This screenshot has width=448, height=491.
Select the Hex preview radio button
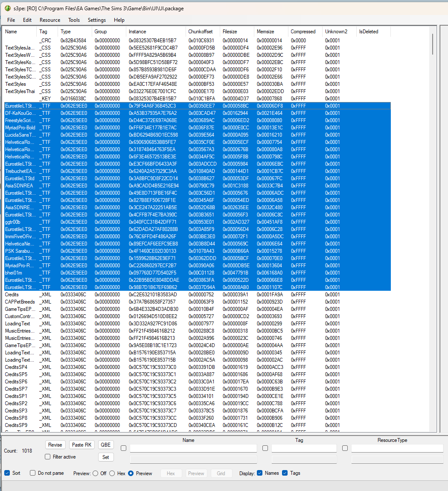tap(112, 473)
